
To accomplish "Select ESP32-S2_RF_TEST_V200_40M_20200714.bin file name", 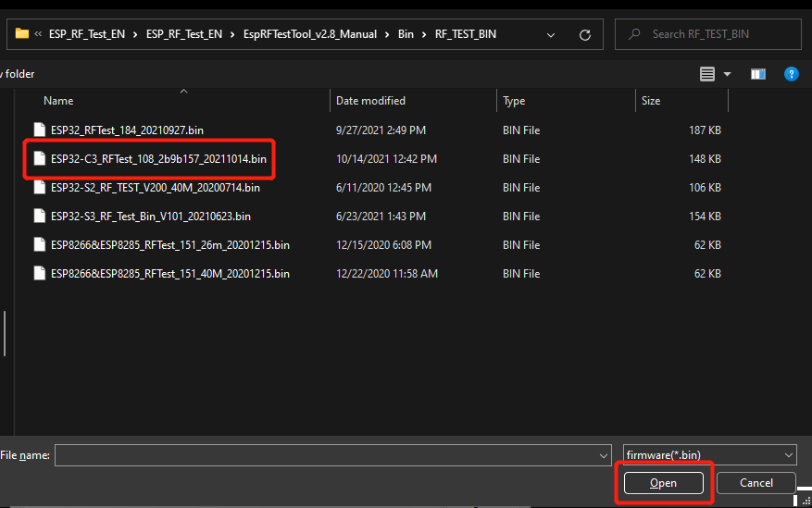I will click(156, 187).
